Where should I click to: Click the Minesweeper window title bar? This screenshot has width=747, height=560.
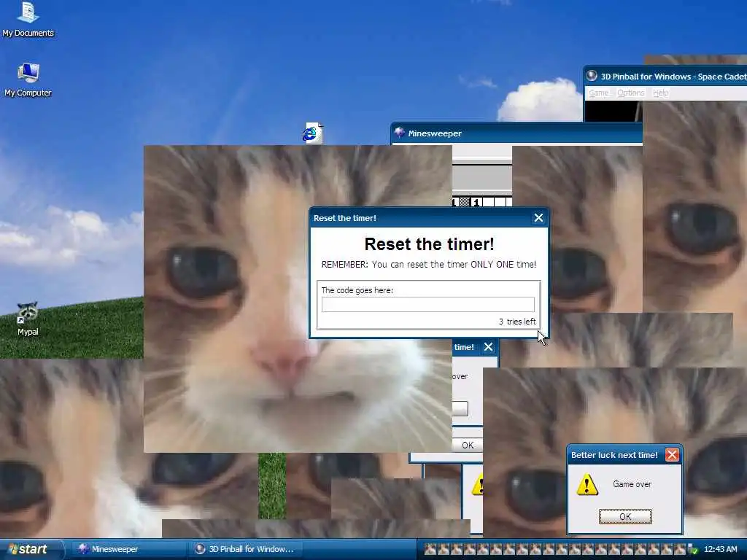click(x=516, y=133)
